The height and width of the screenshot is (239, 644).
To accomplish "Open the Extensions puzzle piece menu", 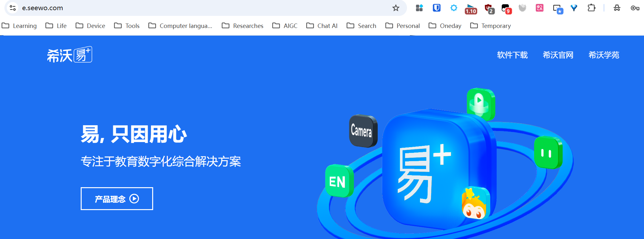I will (591, 8).
